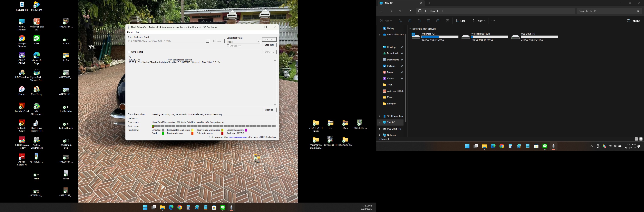Launch ManyCam from the desktop
644x212 pixels.
36,6
